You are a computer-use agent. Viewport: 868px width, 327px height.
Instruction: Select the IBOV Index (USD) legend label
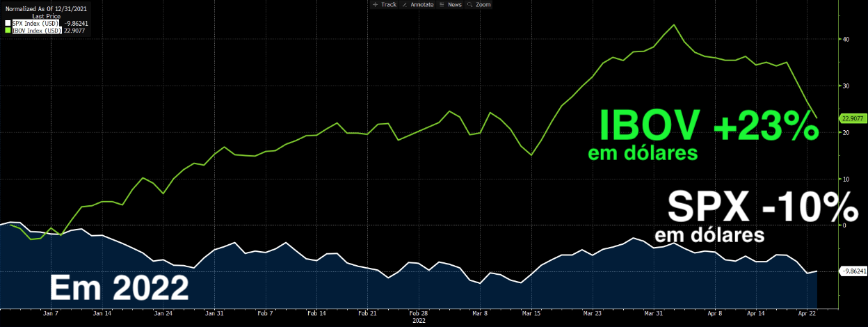[38, 30]
